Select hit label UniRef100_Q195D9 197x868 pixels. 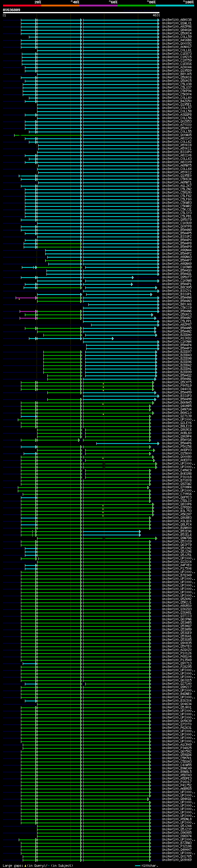pos(177,71)
